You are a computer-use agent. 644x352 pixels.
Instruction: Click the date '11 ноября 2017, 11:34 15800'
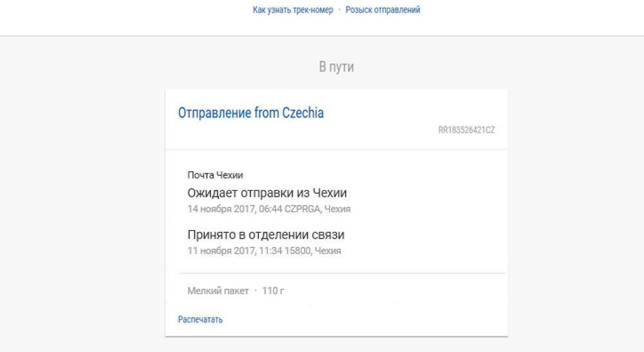(x=249, y=251)
